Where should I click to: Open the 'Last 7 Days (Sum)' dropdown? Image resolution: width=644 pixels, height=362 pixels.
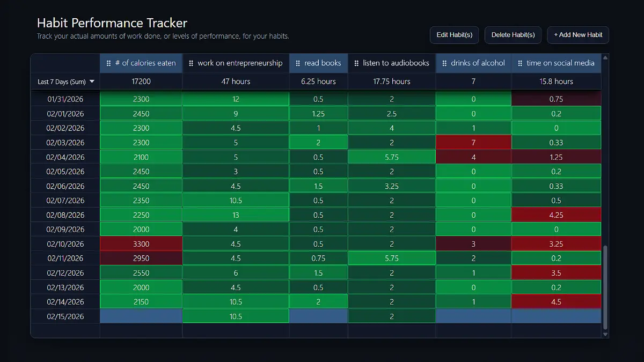pyautogui.click(x=65, y=82)
